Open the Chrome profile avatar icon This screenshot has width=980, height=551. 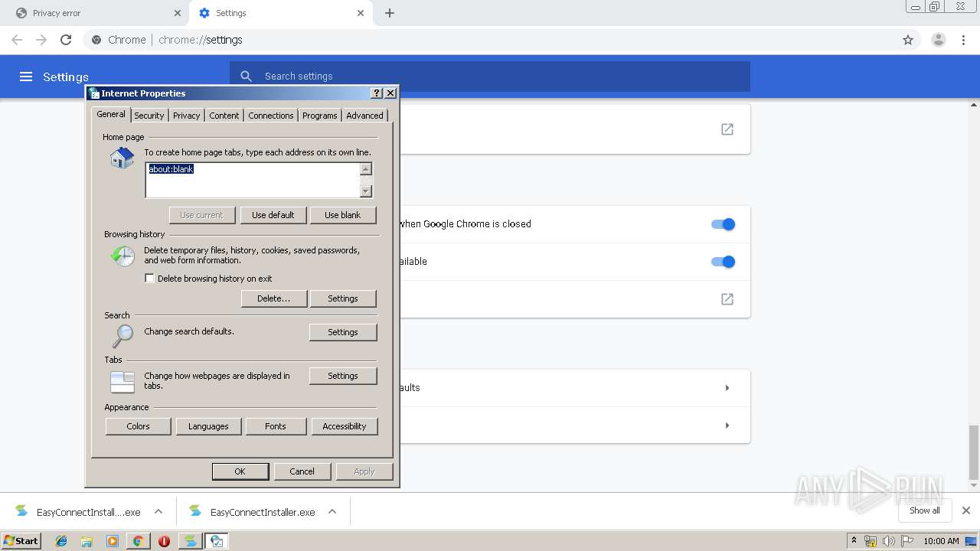(x=939, y=40)
